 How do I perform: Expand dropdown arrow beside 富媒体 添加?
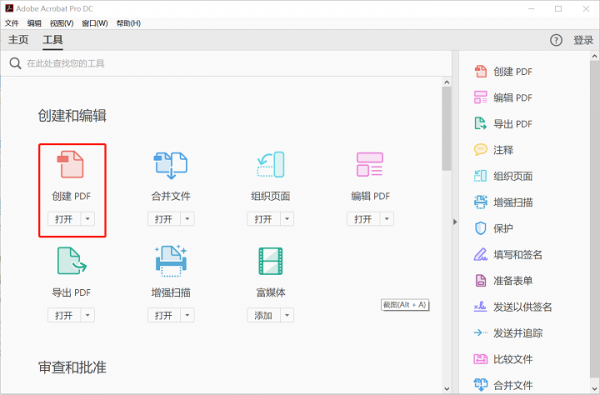point(287,315)
